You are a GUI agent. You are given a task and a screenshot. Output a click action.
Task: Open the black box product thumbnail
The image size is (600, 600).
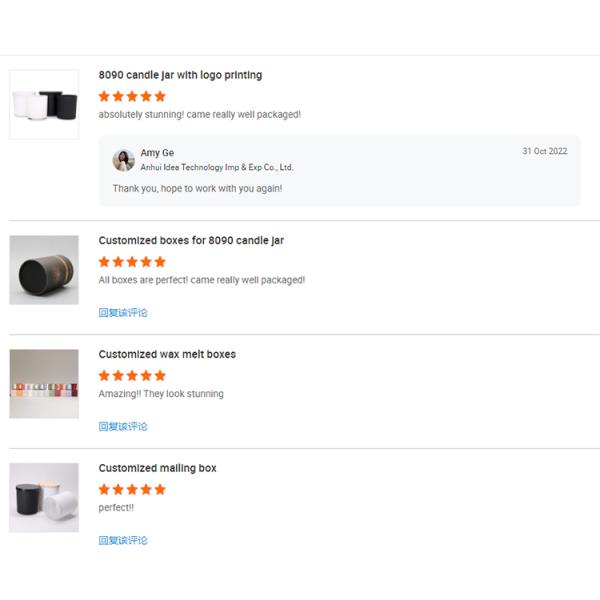44,270
